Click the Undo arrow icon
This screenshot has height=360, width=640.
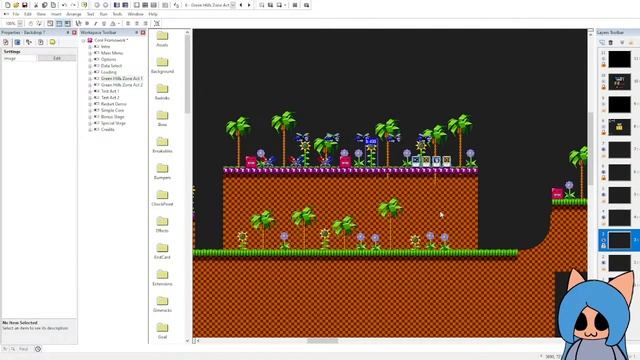tap(64, 5)
